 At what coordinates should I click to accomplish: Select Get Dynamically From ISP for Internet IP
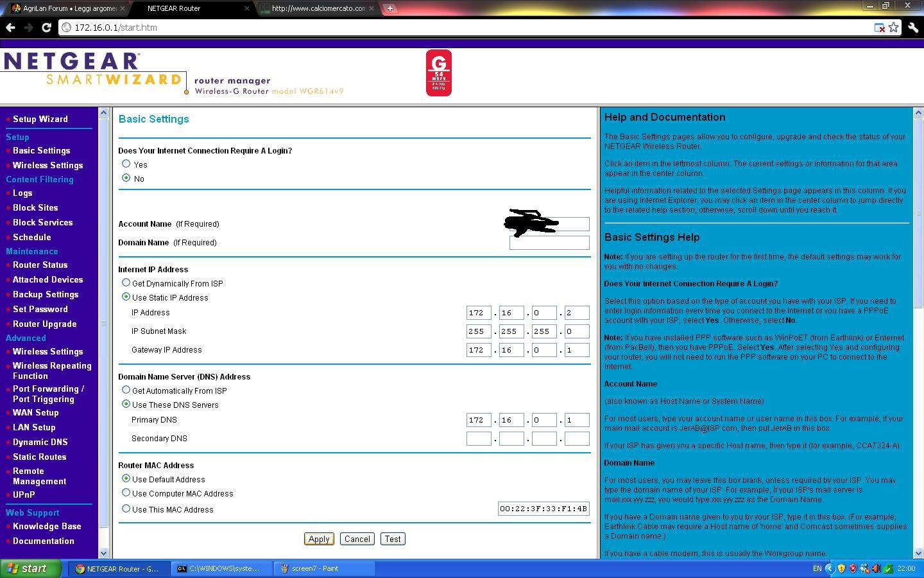click(126, 283)
